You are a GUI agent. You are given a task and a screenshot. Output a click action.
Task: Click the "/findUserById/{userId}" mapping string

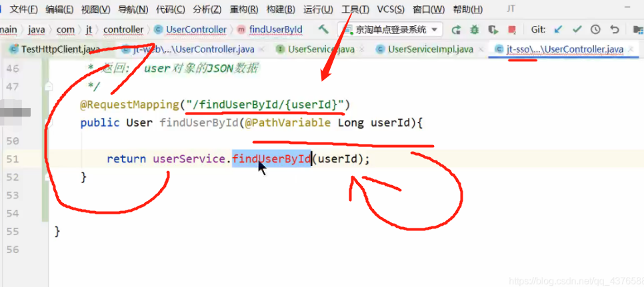[265, 105]
